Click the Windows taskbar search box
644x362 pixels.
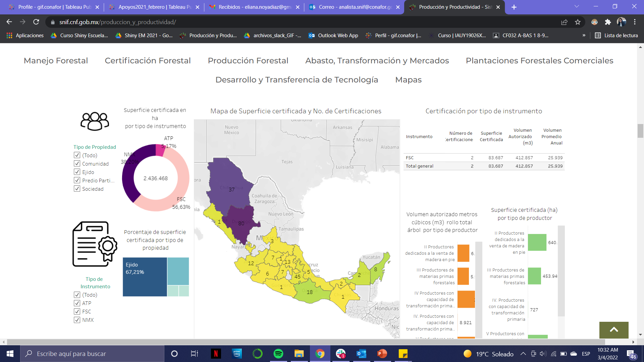click(92, 354)
